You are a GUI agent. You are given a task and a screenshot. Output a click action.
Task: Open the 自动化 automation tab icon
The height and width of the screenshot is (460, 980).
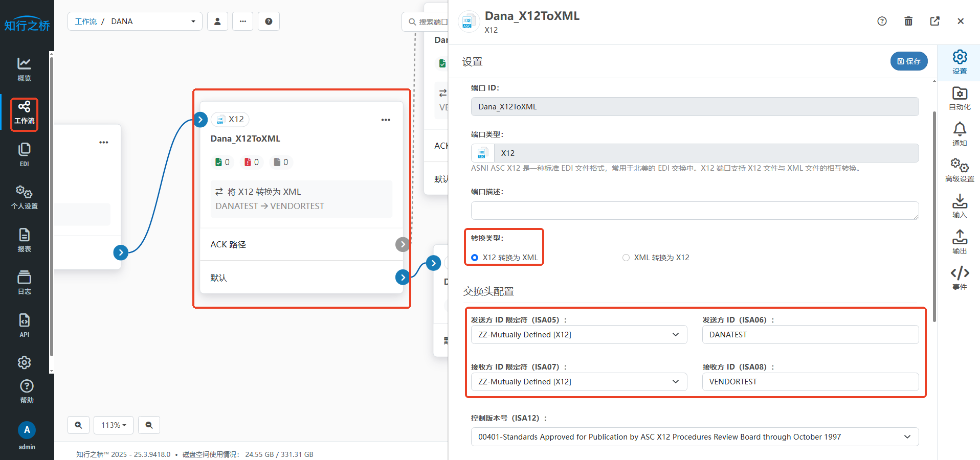(960, 98)
